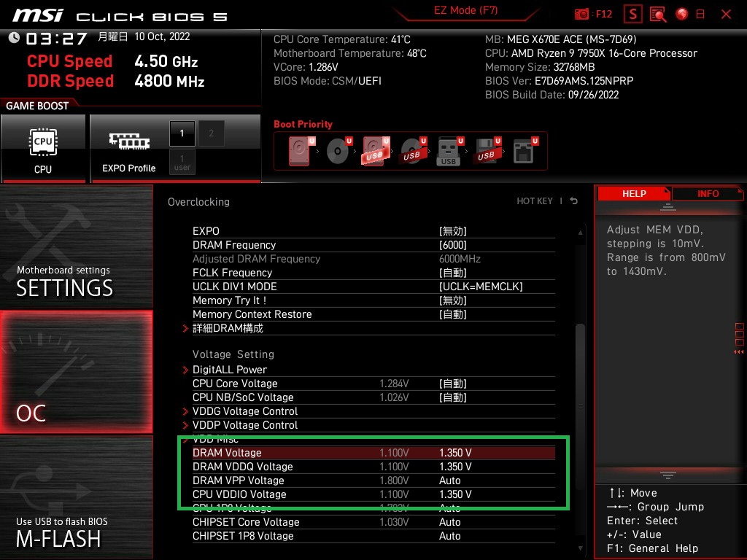Click the clock icon beside the time

click(15, 37)
